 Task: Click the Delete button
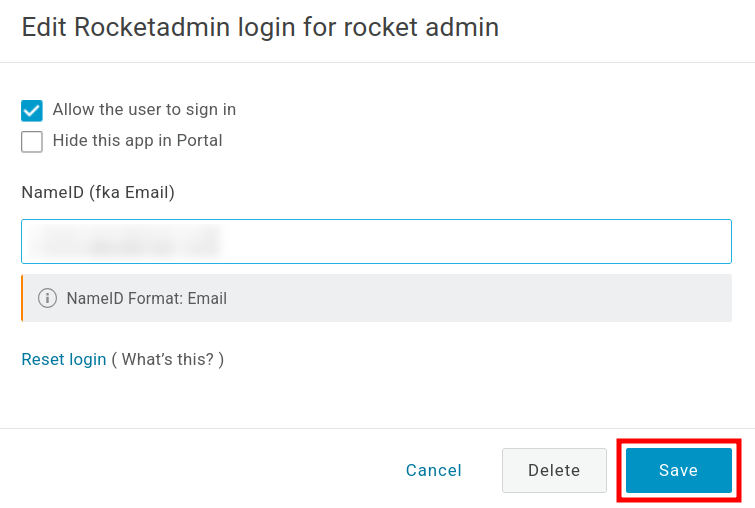[x=554, y=470]
